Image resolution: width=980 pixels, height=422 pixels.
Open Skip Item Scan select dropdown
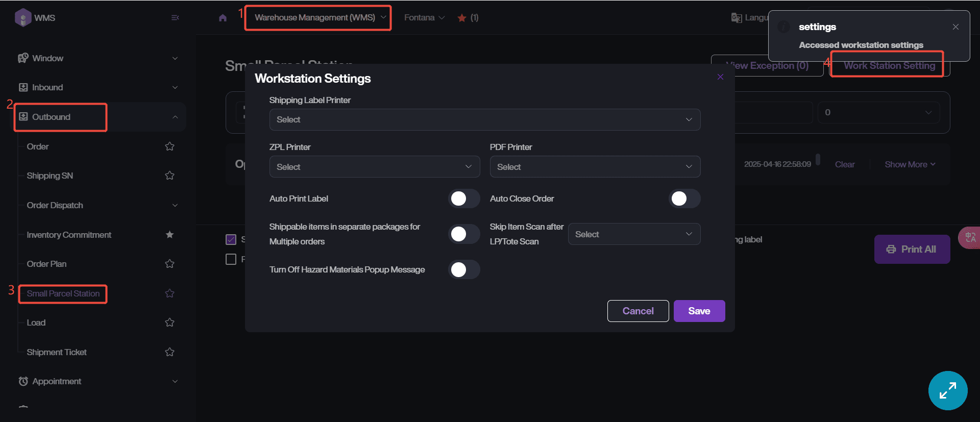pyautogui.click(x=634, y=234)
